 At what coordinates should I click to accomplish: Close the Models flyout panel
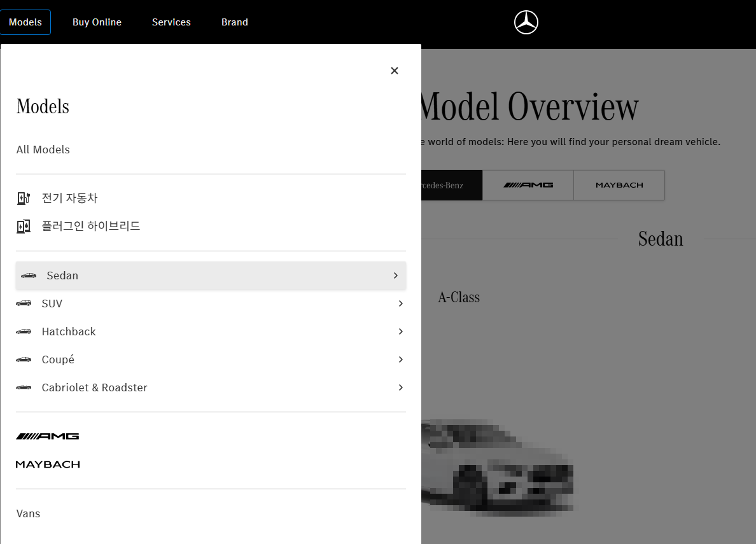(x=395, y=71)
